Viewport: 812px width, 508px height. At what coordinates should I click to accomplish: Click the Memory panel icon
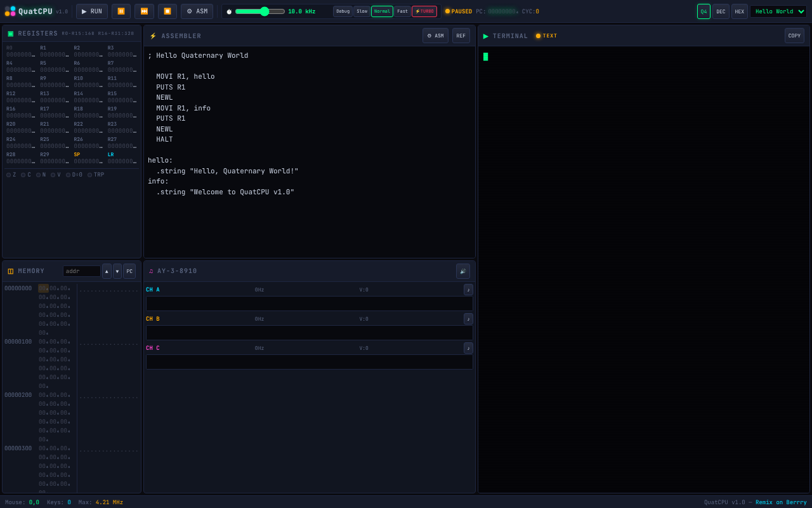11,271
